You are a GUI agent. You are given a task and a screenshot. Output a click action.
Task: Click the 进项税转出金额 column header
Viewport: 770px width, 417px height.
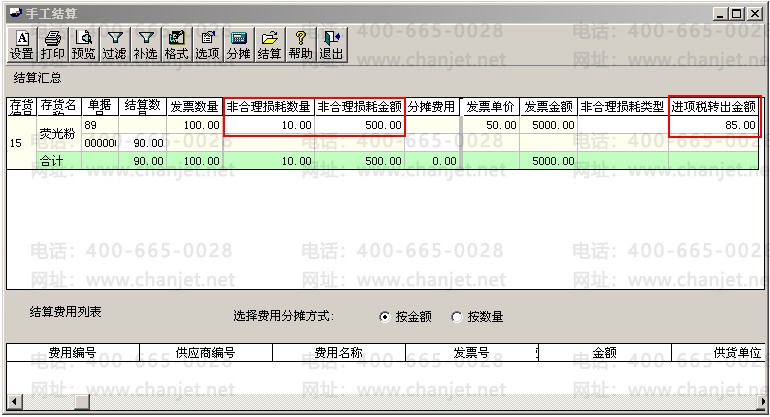[714, 107]
